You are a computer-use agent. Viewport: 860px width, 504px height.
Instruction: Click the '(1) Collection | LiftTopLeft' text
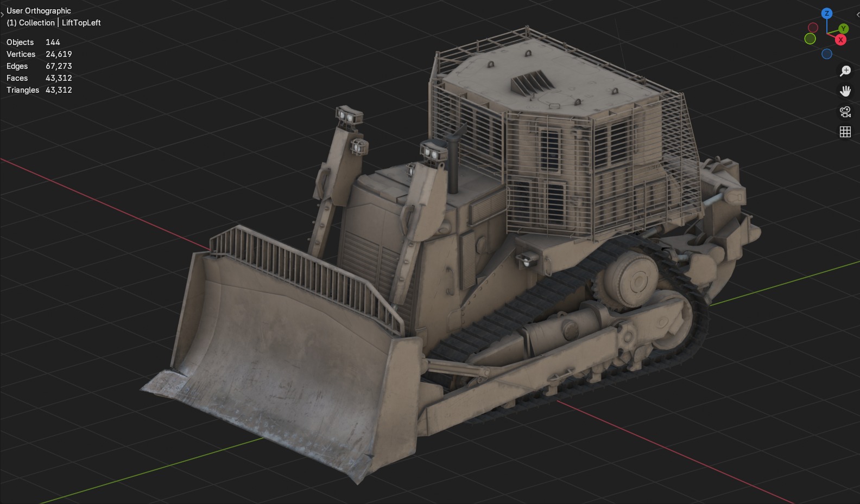pyautogui.click(x=54, y=23)
